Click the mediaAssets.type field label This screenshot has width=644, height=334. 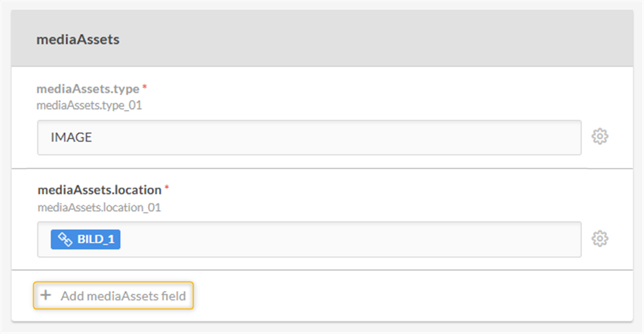point(88,89)
